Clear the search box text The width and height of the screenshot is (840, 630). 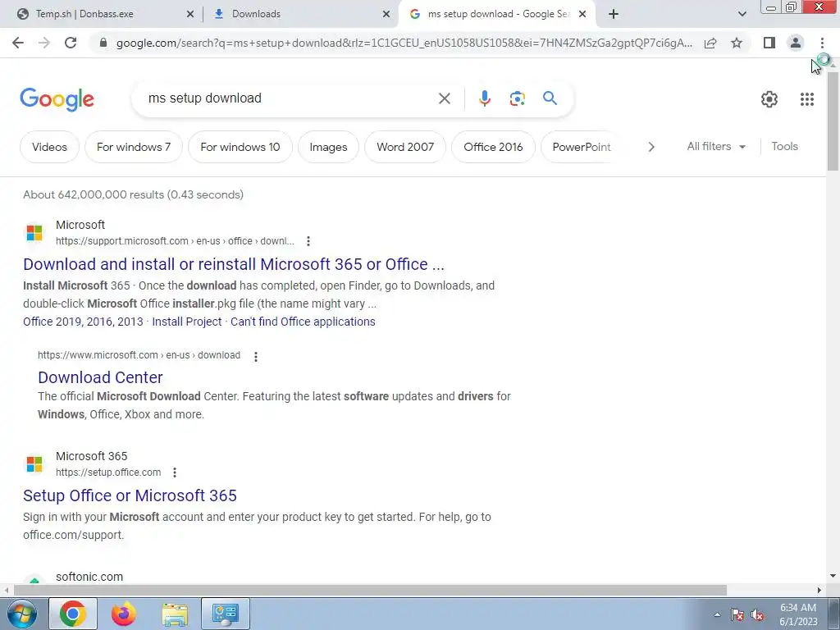pos(444,98)
